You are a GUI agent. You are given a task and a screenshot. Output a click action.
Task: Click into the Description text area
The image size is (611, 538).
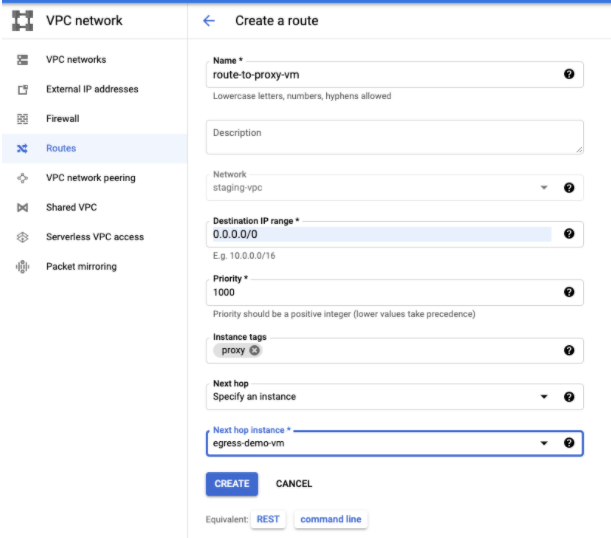[394, 137]
